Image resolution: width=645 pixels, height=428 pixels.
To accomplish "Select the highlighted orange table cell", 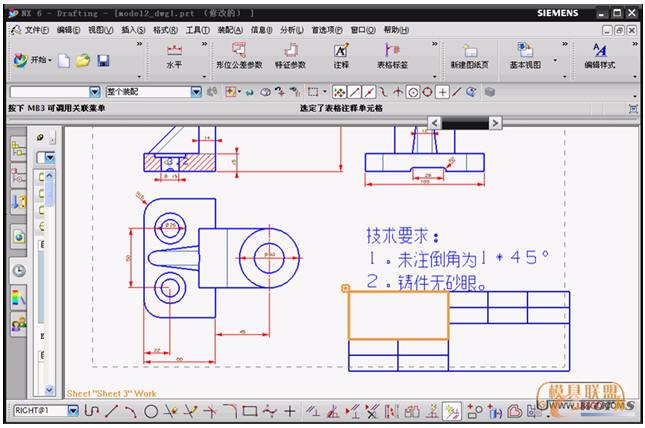I will pyautogui.click(x=397, y=315).
